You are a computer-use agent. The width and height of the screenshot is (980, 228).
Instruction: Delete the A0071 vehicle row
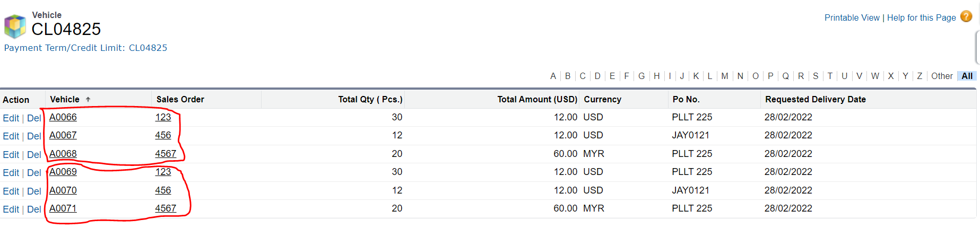tap(34, 209)
